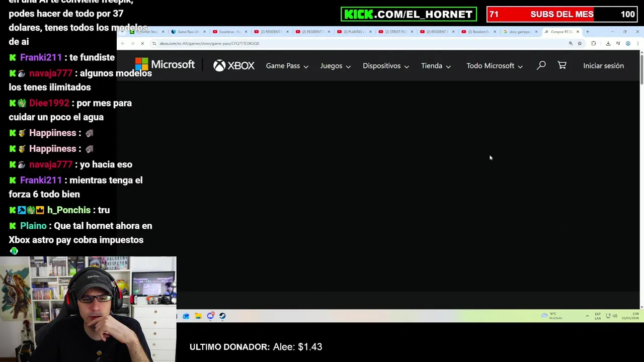Screen dimensions: 644x362
Task: Show hidden system tray icons chevron
Action: point(587,316)
